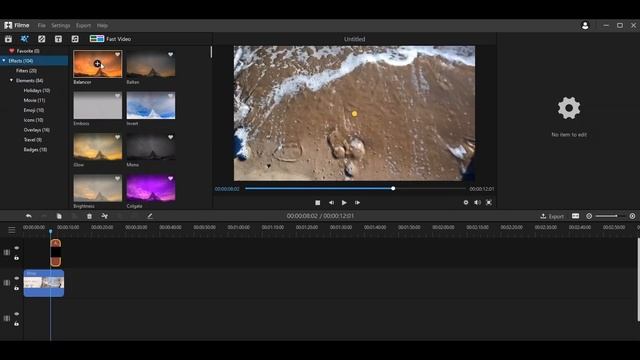Enter fullscreen preview mode
The height and width of the screenshot is (360, 640).
coord(489,202)
